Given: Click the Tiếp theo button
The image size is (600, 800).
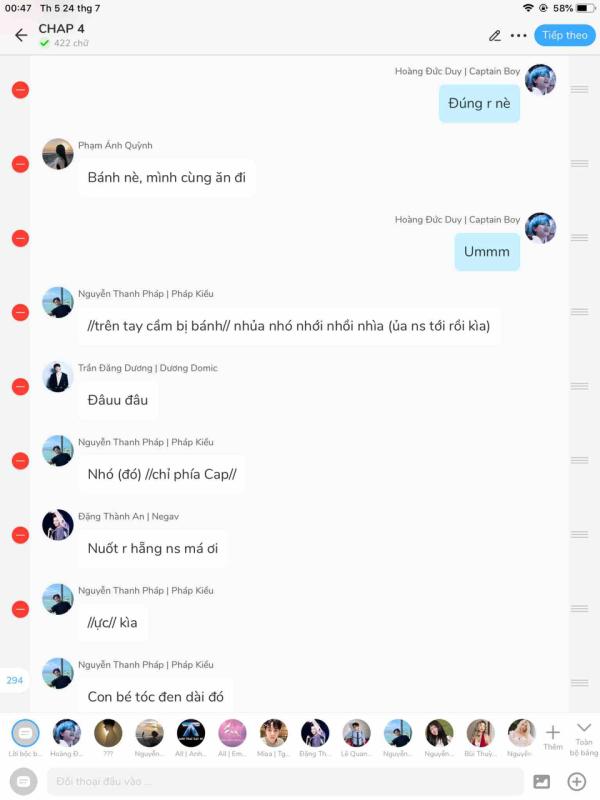Looking at the screenshot, I should tap(565, 35).
